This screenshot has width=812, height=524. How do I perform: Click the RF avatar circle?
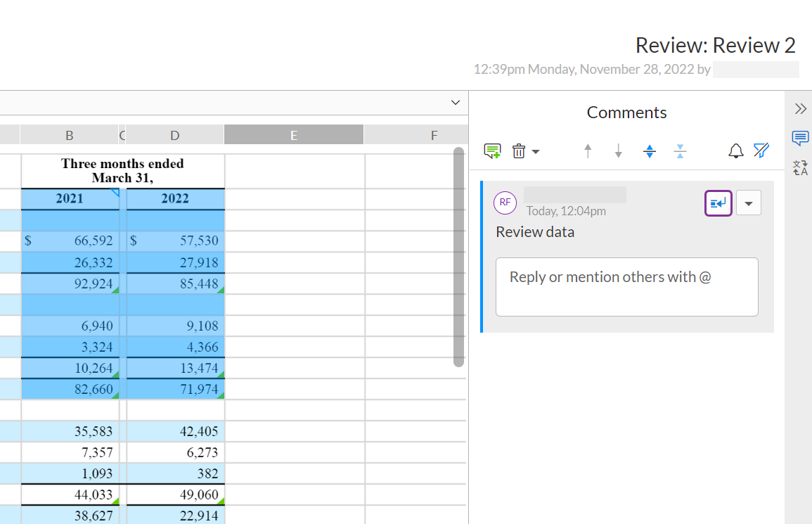point(505,203)
